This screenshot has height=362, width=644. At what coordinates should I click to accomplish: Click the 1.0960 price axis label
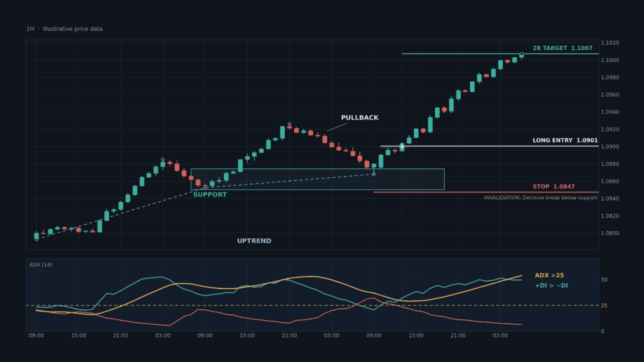click(610, 95)
